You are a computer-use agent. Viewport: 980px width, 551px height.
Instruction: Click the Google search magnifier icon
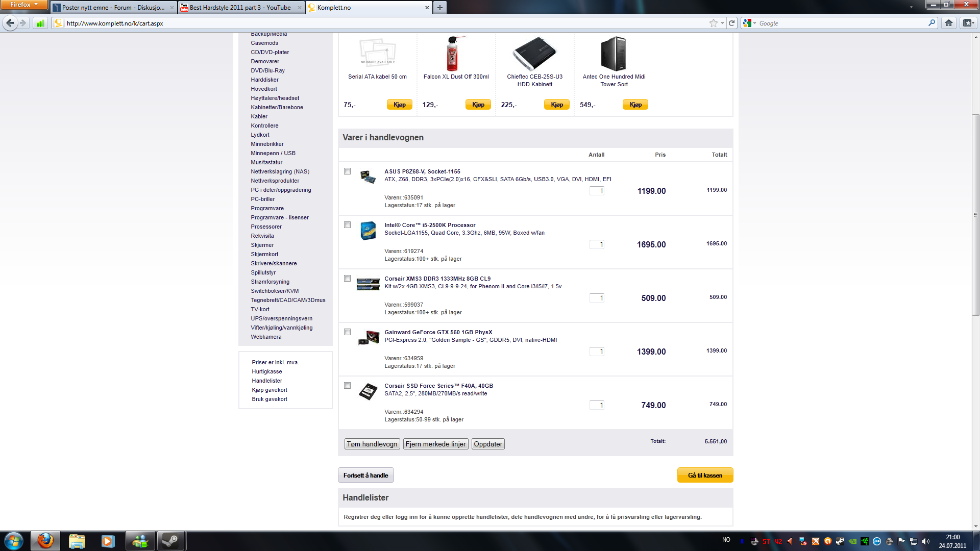point(932,23)
